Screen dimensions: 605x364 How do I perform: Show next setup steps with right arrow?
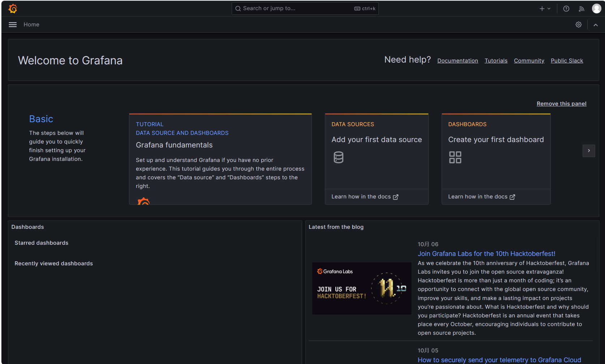[x=589, y=151]
